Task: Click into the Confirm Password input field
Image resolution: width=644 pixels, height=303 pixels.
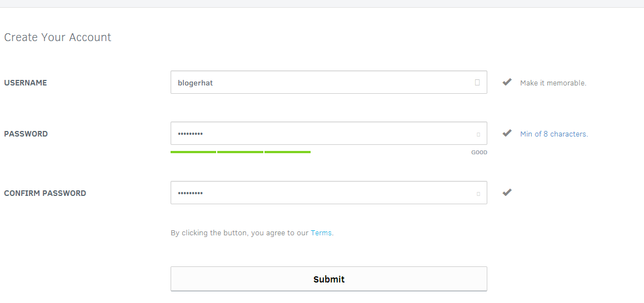Action: (329, 193)
